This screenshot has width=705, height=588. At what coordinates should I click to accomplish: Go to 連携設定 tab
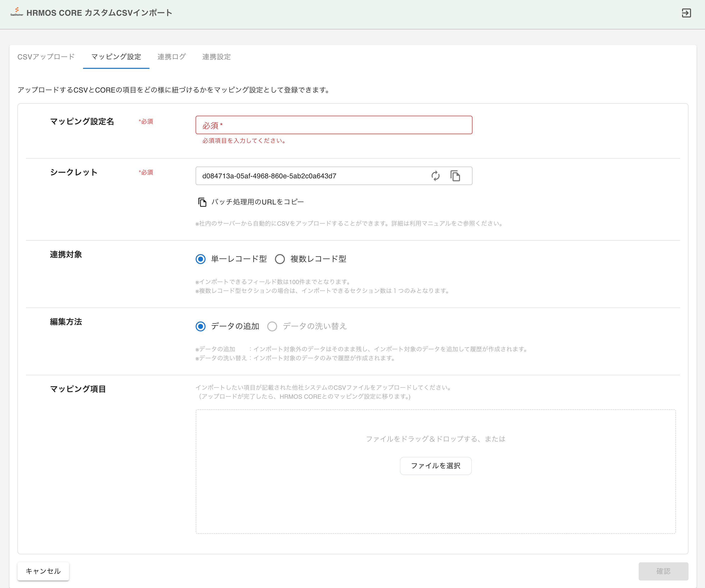click(x=216, y=57)
